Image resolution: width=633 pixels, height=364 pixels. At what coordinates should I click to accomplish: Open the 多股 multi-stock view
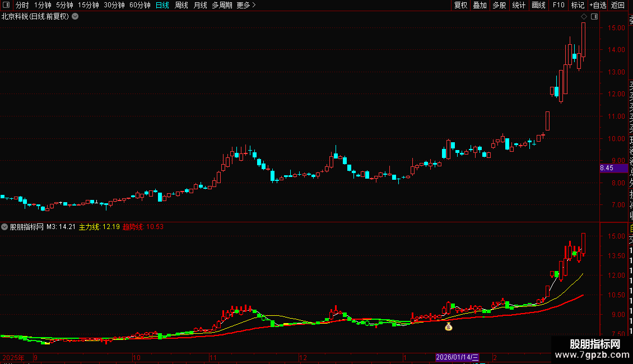pyautogui.click(x=499, y=5)
